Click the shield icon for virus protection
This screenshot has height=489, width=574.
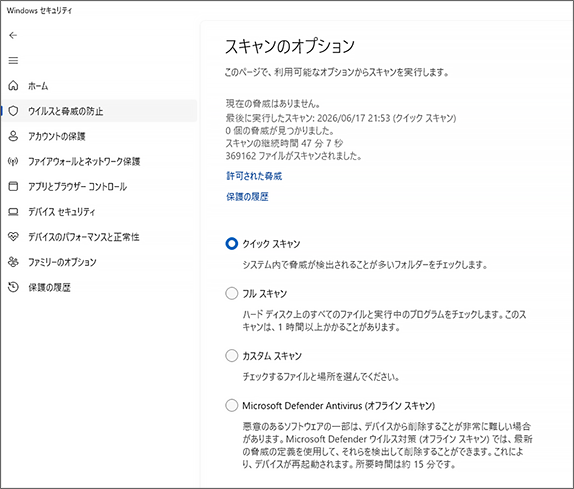(13, 111)
